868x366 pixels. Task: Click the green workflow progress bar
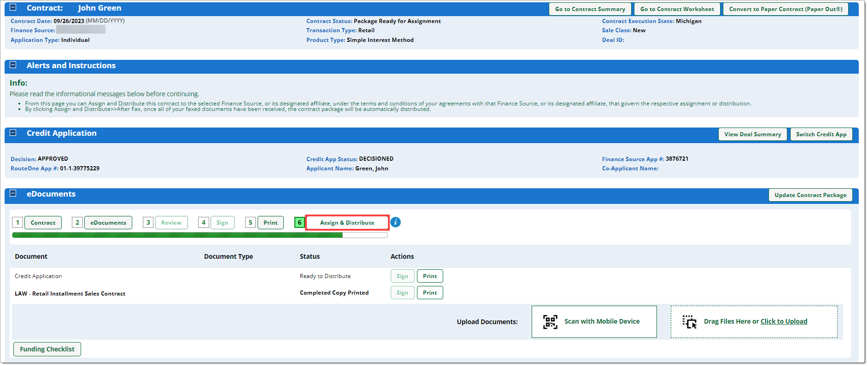(200, 235)
